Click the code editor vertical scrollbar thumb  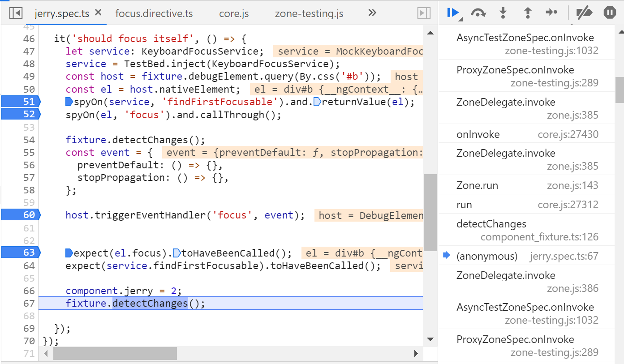[x=430, y=212]
